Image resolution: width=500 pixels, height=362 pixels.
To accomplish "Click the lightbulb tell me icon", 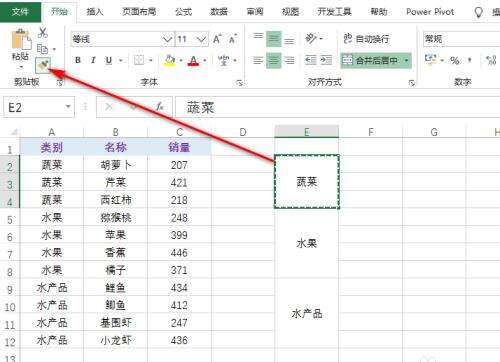I will [x=479, y=12].
